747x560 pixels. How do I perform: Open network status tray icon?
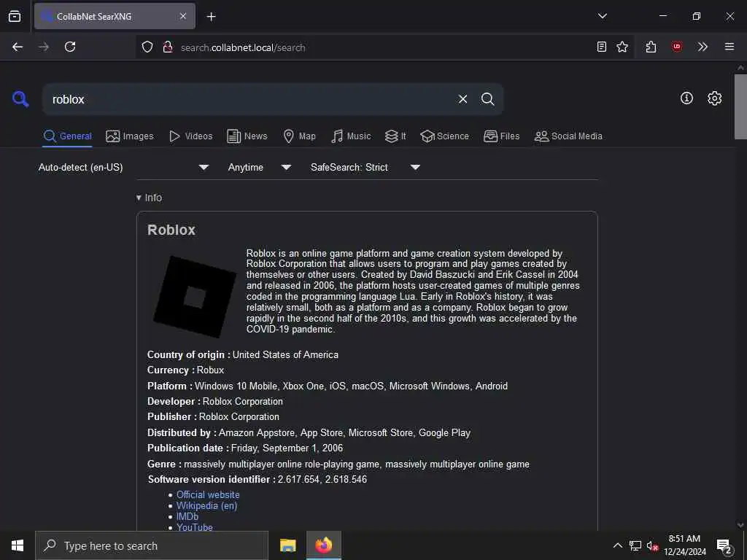pyautogui.click(x=635, y=545)
